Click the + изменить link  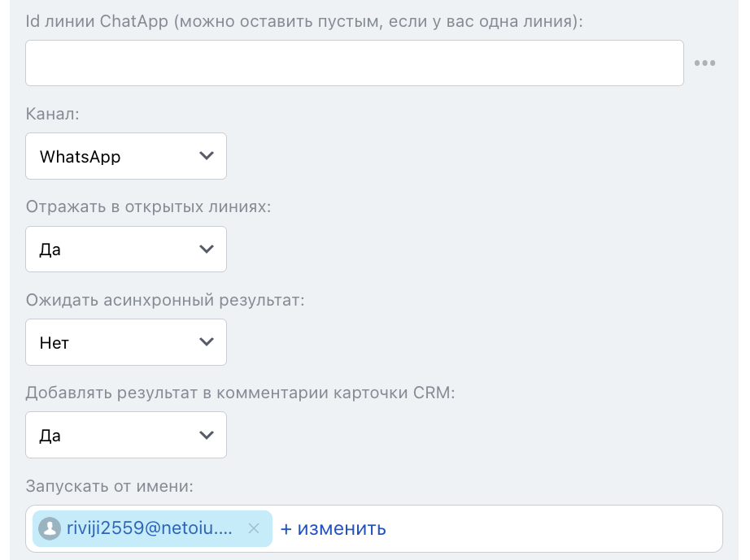[x=334, y=529]
